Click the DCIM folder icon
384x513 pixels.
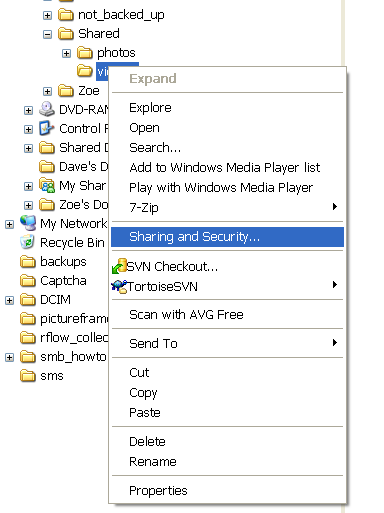coord(28,300)
